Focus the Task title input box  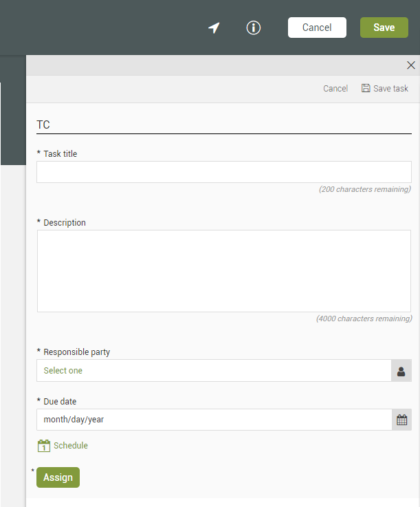pos(223,172)
